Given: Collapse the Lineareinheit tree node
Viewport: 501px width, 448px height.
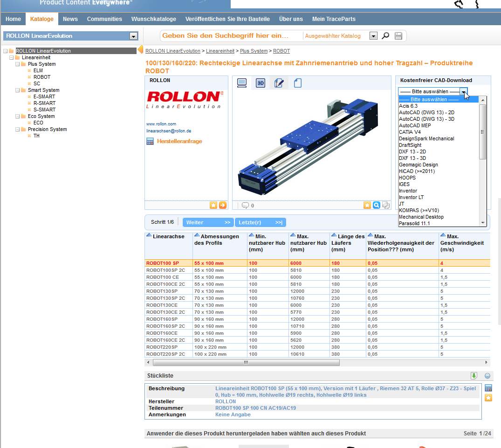Looking at the screenshot, I should tap(12, 57).
